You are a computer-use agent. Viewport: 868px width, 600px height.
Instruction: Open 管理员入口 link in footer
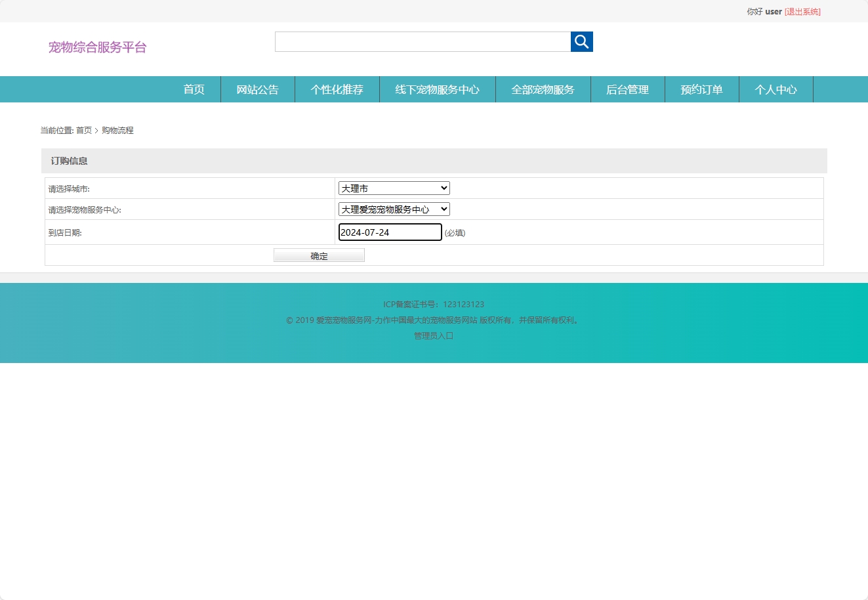click(x=434, y=336)
